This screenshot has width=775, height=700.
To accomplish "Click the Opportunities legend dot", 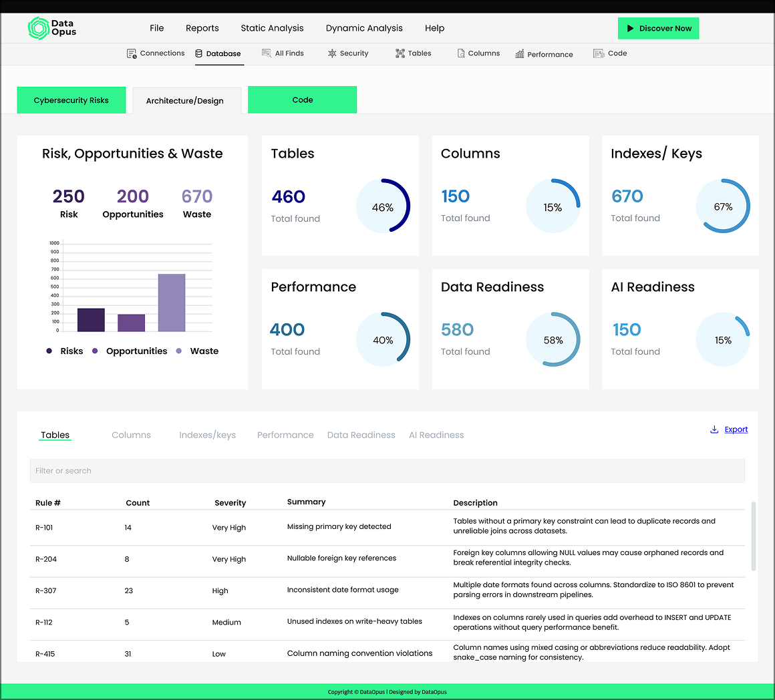I will point(95,351).
